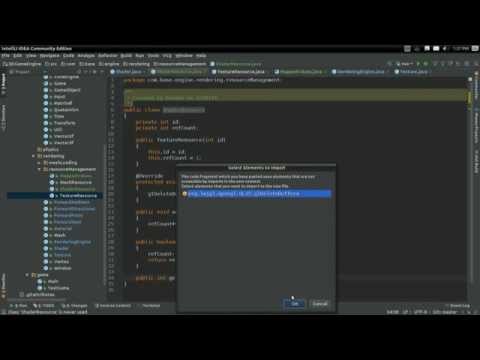Select MeshResource in the project tree
480x360 pixels.
[x=76, y=182]
